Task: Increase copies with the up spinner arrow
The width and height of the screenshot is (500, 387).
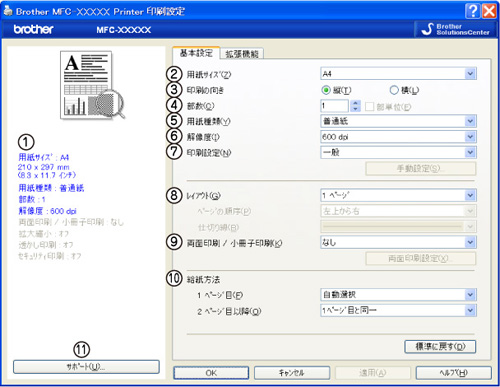Action: pyautogui.click(x=355, y=103)
